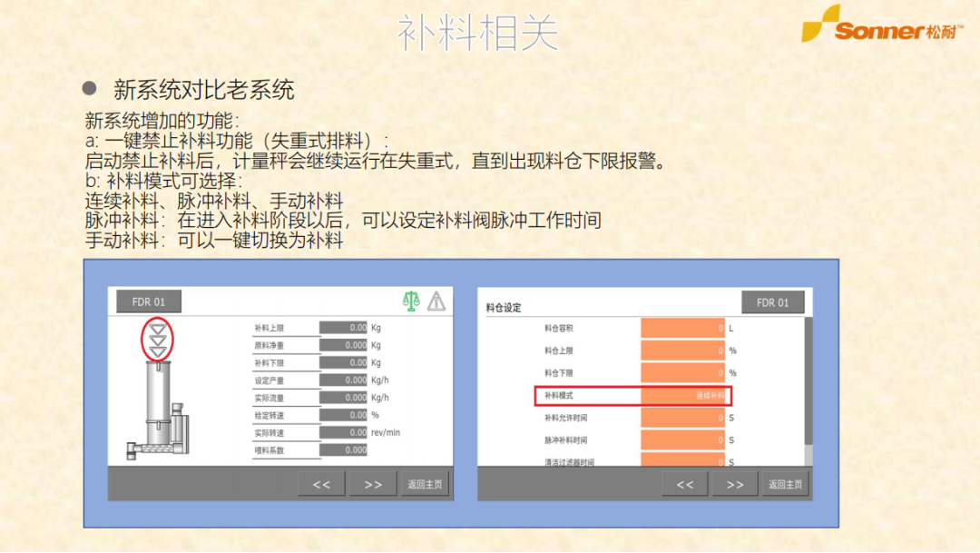The image size is (980, 553).
Task: Click the orange 料仓容积 input field
Action: (x=683, y=327)
